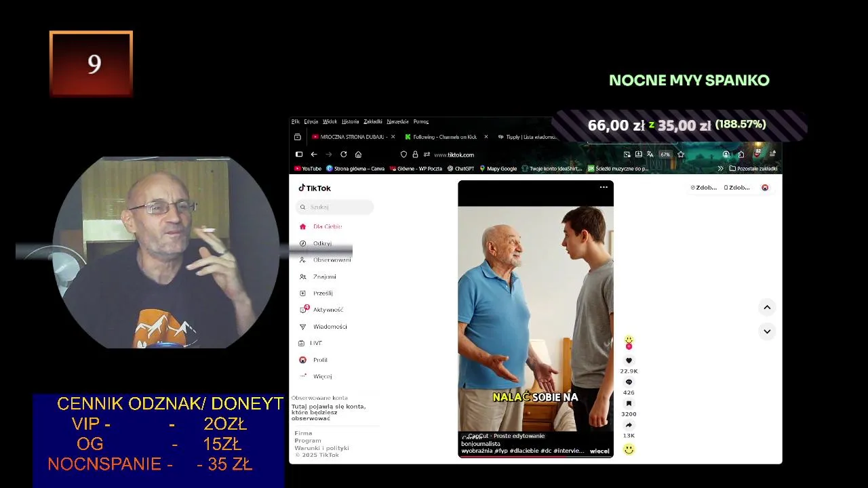Bookmark the video (3200 saves)
The height and width of the screenshot is (488, 868).
click(629, 404)
